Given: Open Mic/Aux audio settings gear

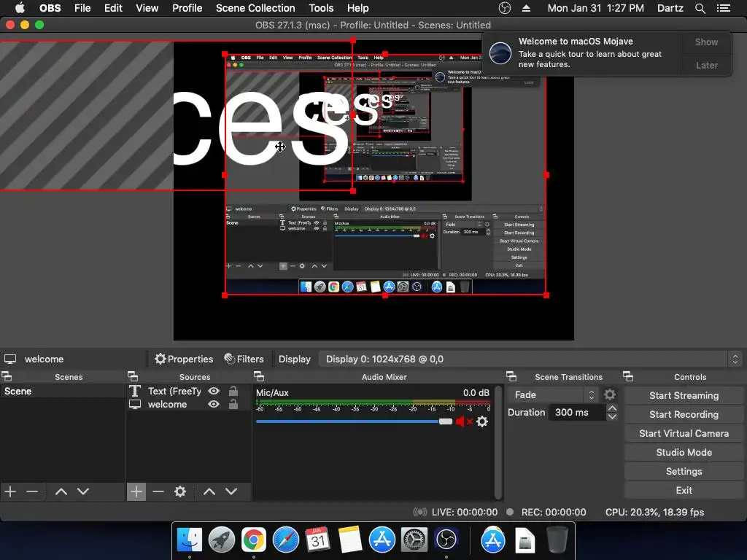Looking at the screenshot, I should click(482, 421).
